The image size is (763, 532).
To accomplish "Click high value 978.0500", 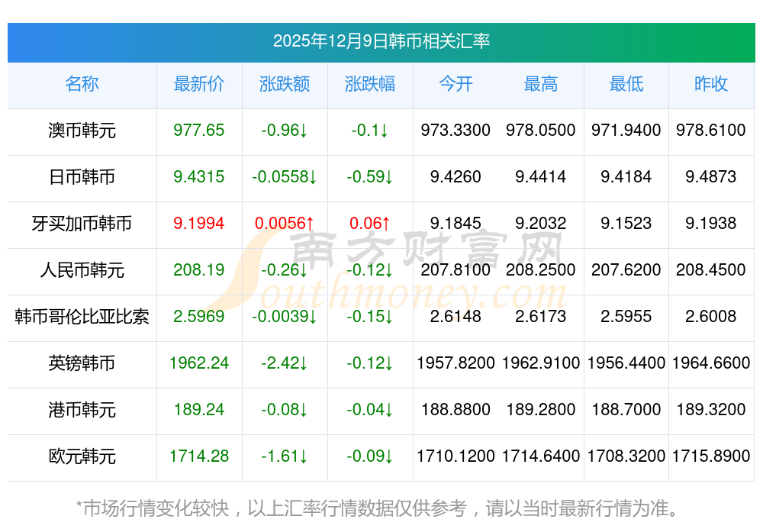I will point(541,130).
